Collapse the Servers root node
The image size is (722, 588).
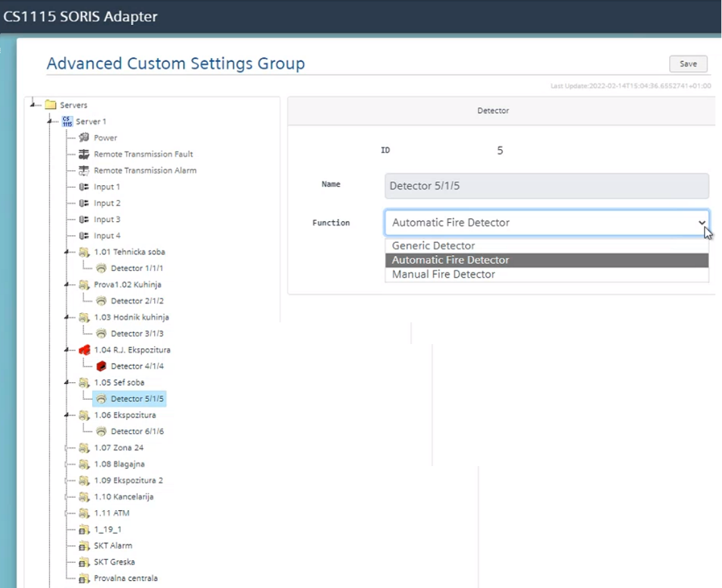(x=32, y=105)
